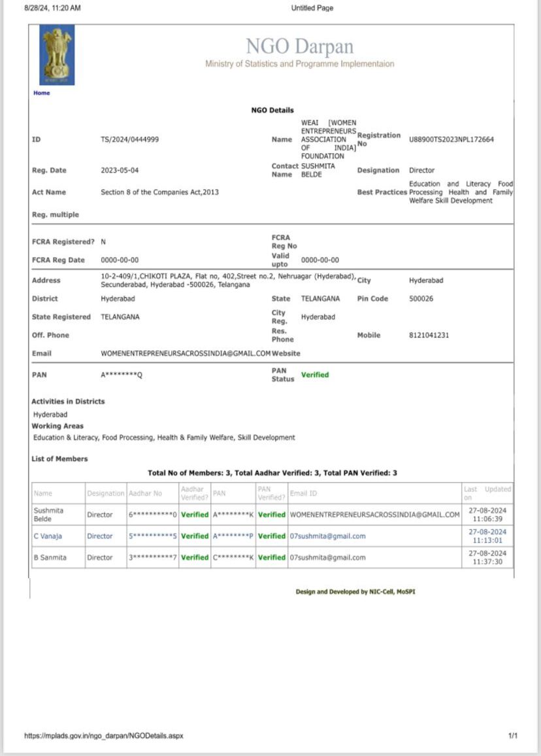Image resolution: width=541 pixels, height=756 pixels.
Task: Click the mplads.gov.in page URL footer
Action: [x=104, y=736]
